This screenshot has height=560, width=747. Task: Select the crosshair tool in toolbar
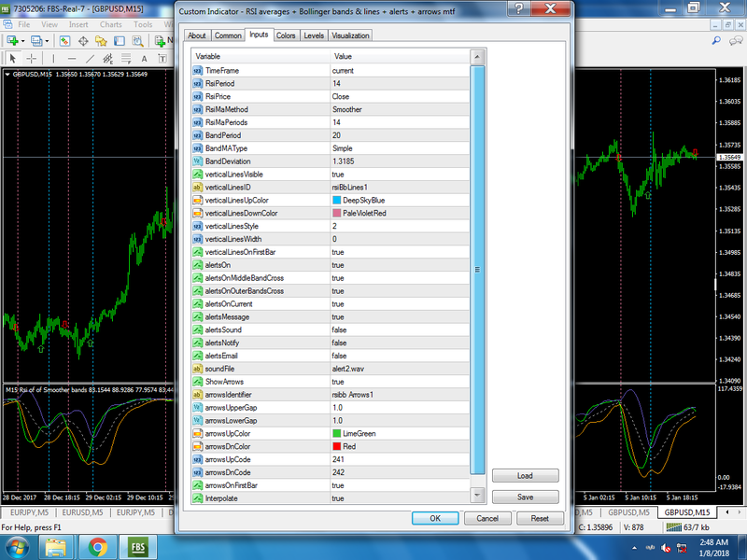pyautogui.click(x=32, y=59)
